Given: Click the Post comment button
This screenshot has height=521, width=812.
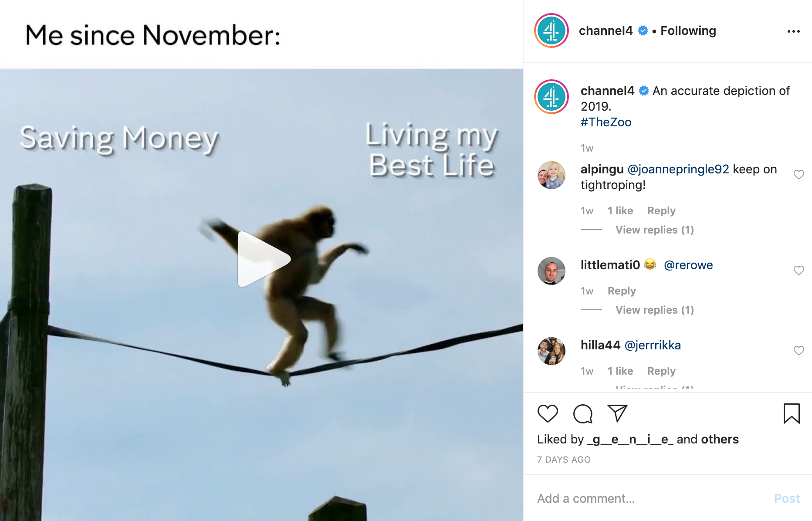Looking at the screenshot, I should click(x=787, y=498).
